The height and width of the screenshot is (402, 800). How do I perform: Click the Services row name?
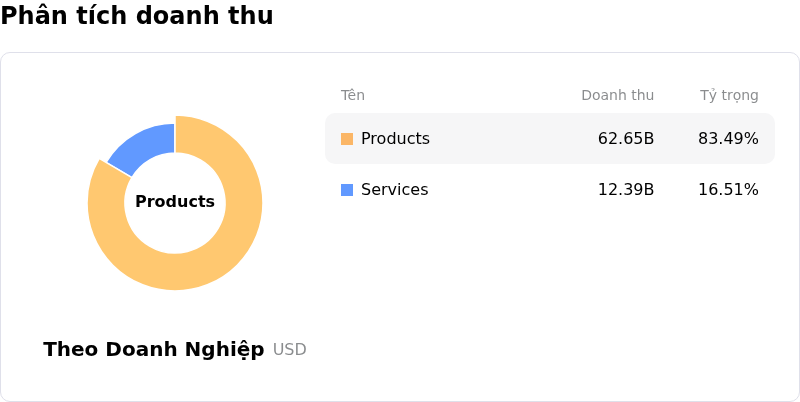[x=394, y=190]
